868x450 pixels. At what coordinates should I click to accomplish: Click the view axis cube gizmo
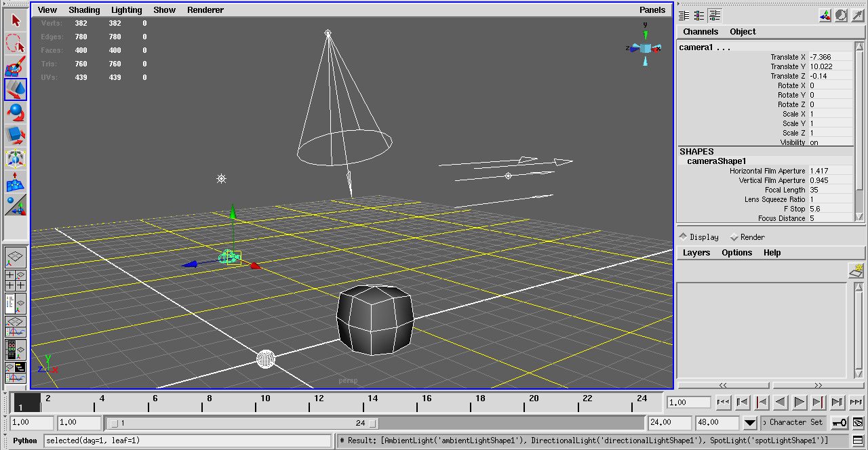pos(646,47)
